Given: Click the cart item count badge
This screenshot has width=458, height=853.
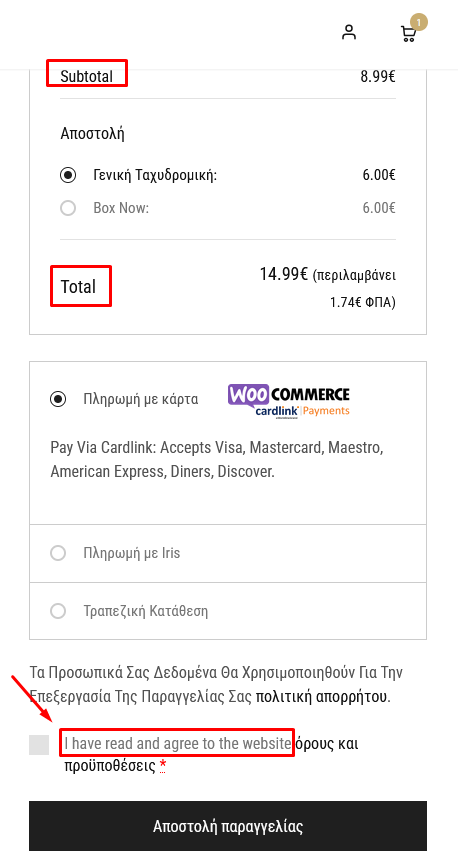Looking at the screenshot, I should [x=419, y=22].
